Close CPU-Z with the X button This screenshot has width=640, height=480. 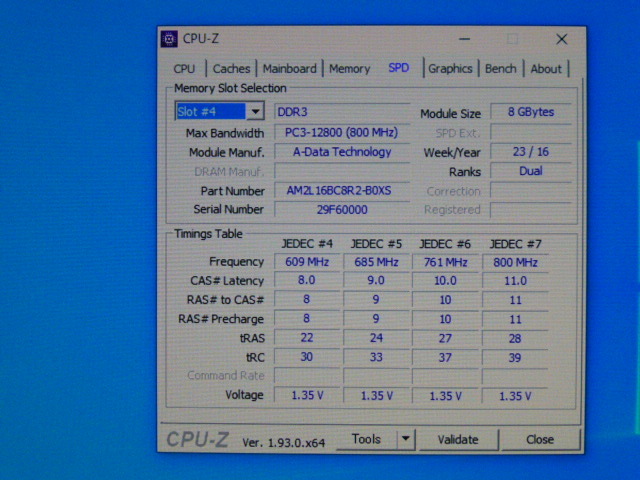coord(562,39)
